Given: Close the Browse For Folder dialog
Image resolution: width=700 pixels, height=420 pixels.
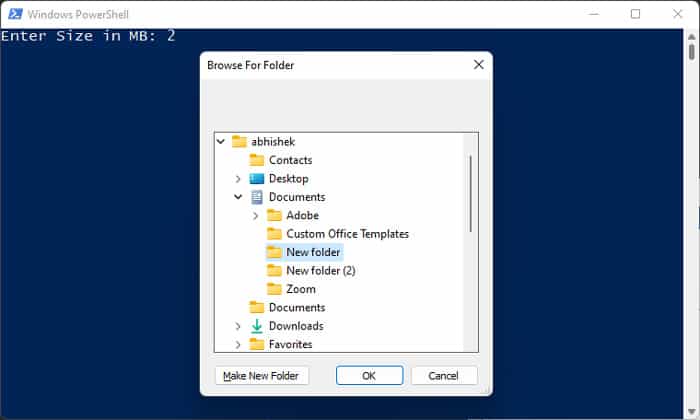Looking at the screenshot, I should 479,65.
